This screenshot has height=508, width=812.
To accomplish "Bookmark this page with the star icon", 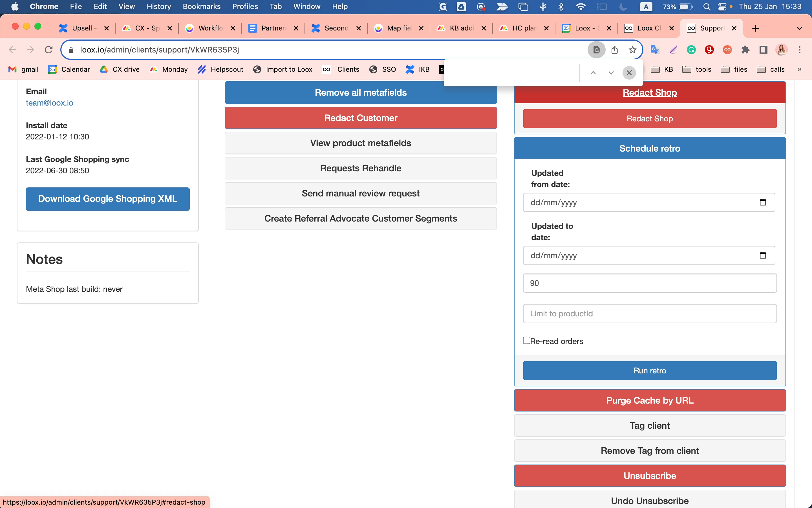I will 632,50.
